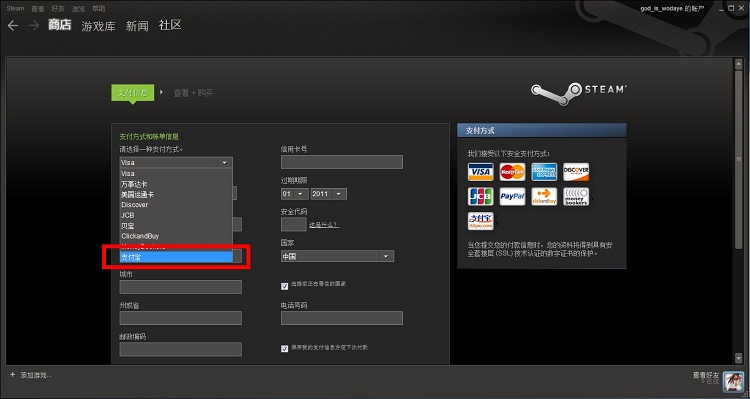
Task: Switch to the 新闻 tab
Action: coord(137,26)
